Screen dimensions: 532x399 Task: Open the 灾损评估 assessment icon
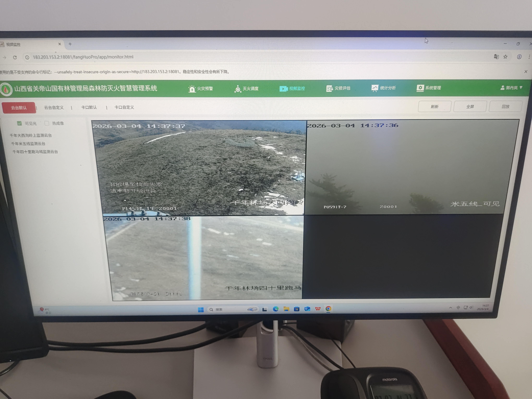pos(329,88)
